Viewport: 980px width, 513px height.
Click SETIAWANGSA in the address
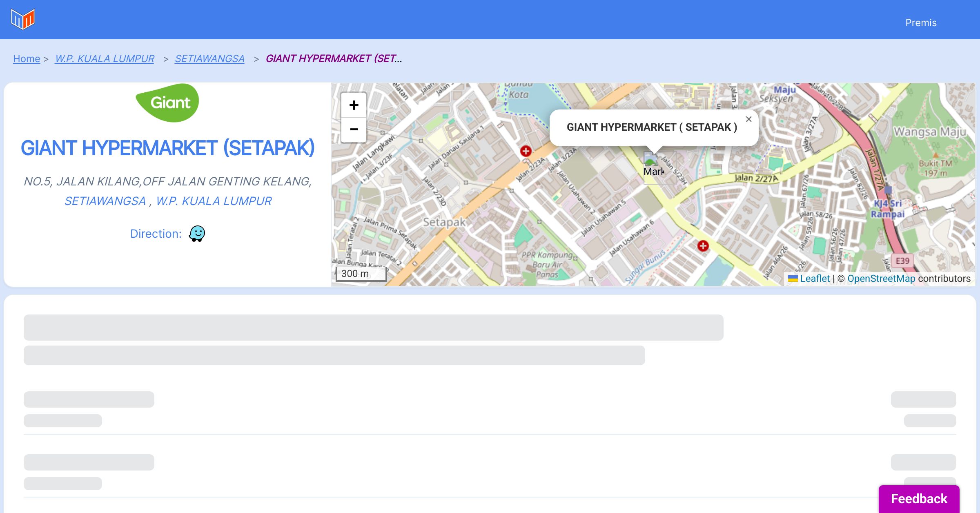pos(105,201)
